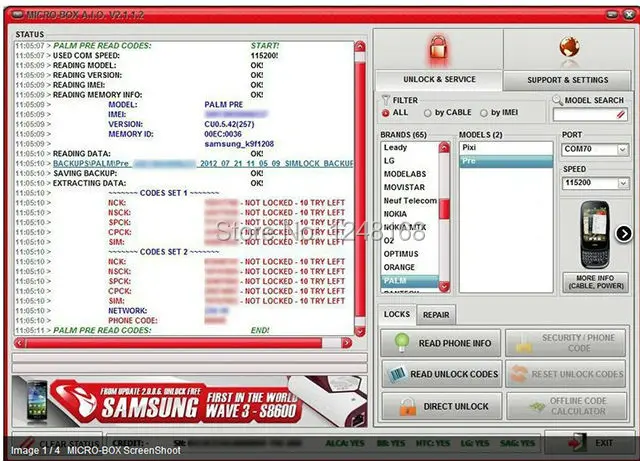Select MODELABS brand
This screenshot has height=461, width=640.
pos(410,174)
